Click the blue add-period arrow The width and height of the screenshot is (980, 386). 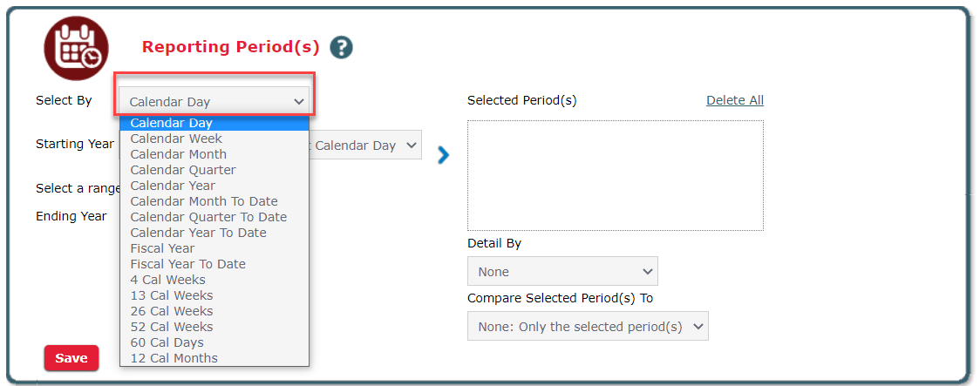tap(443, 155)
